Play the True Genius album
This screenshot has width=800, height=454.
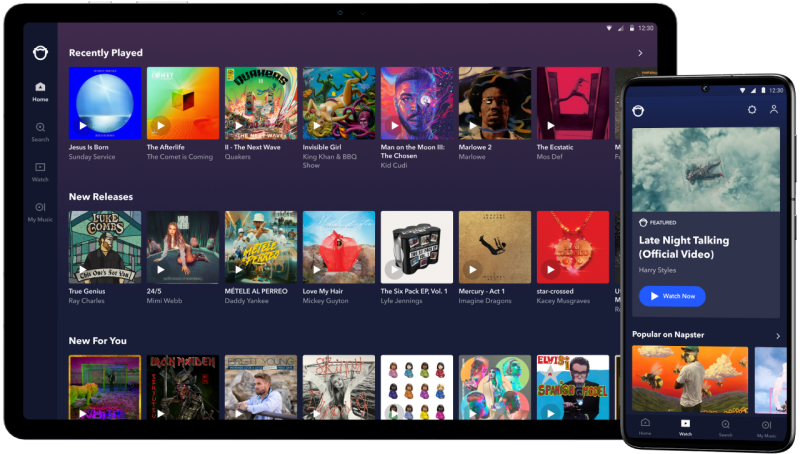click(x=83, y=269)
